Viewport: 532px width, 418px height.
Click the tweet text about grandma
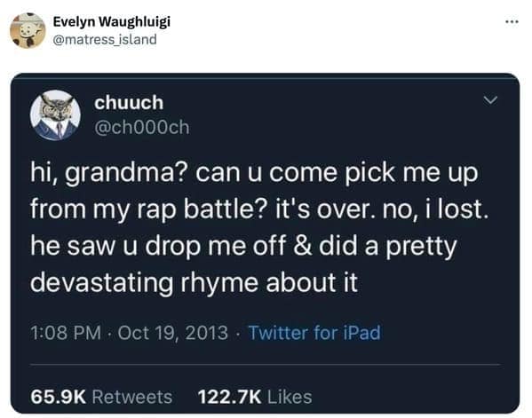pyautogui.click(x=259, y=228)
